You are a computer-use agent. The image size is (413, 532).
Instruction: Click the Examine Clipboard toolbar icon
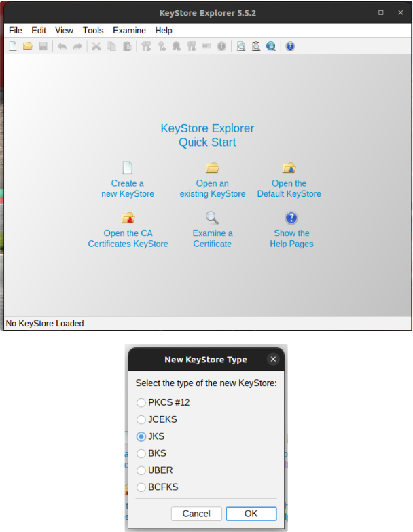(x=256, y=46)
